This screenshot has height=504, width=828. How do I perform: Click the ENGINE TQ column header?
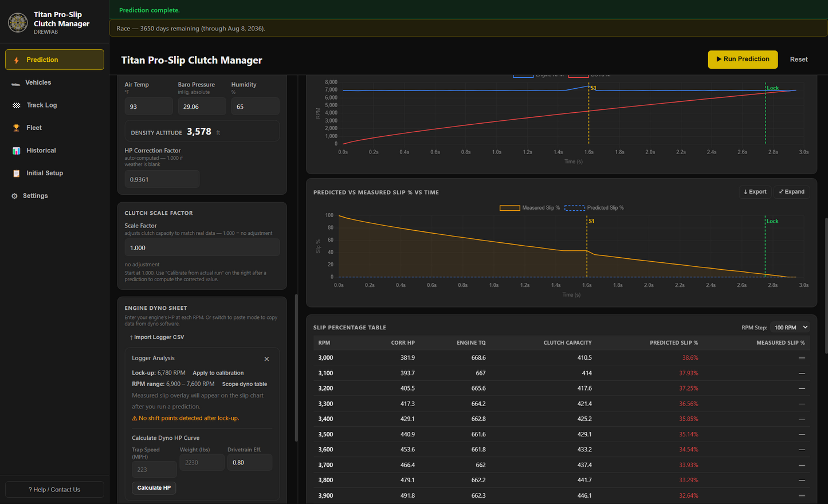pos(471,343)
